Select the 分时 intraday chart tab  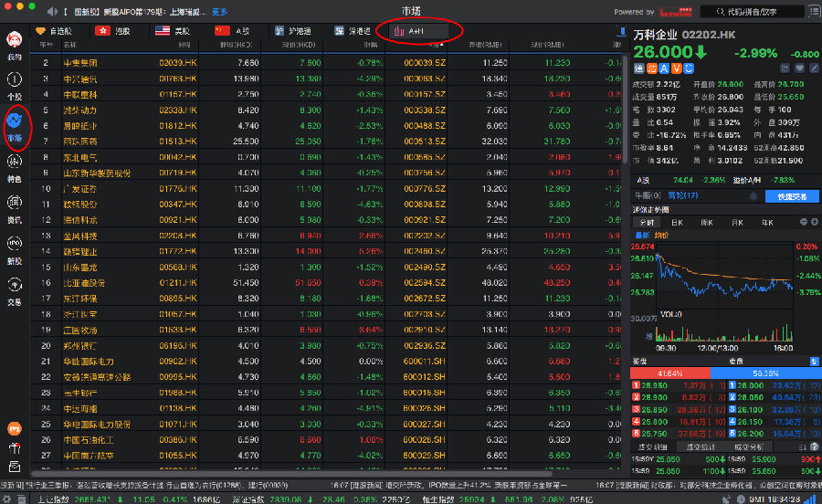click(x=646, y=222)
